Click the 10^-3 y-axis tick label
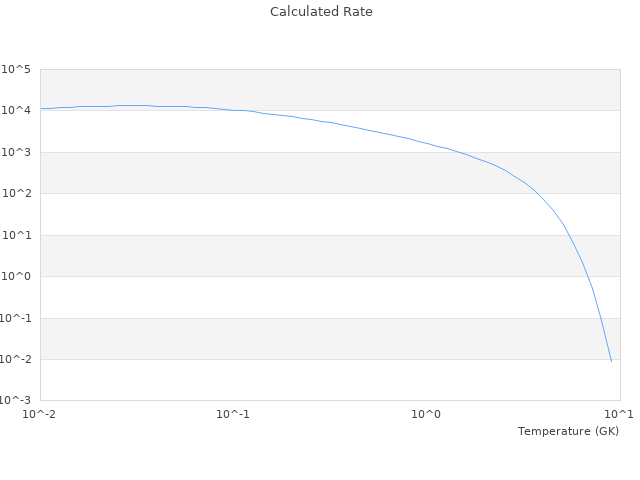Screen dimensions: 640x480 coord(16,400)
